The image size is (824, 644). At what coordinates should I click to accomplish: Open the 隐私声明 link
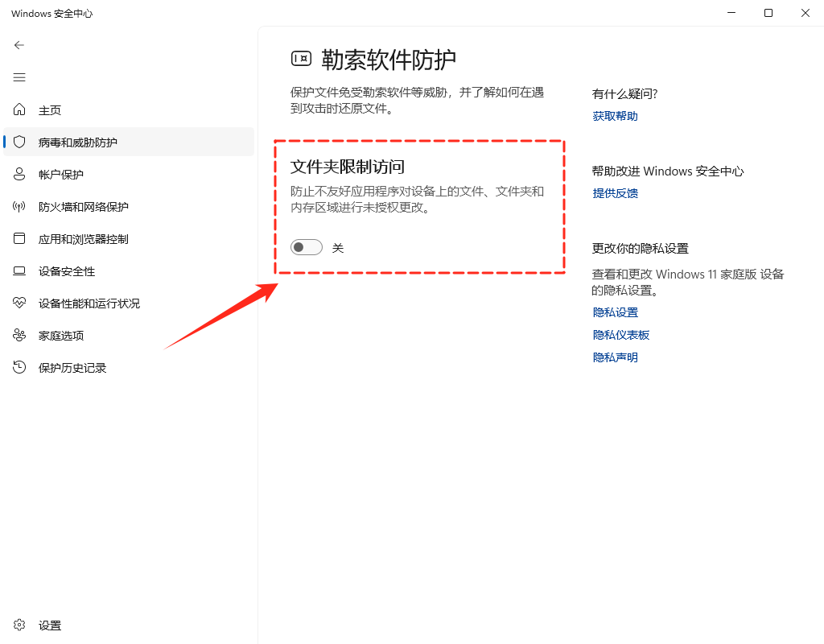615,357
